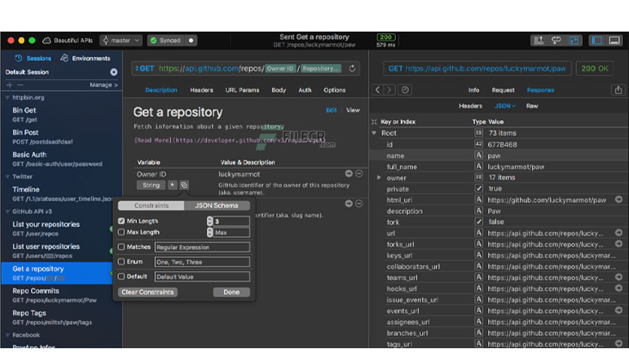
Task: Click the plus icon to add a session
Action: (x=9, y=84)
